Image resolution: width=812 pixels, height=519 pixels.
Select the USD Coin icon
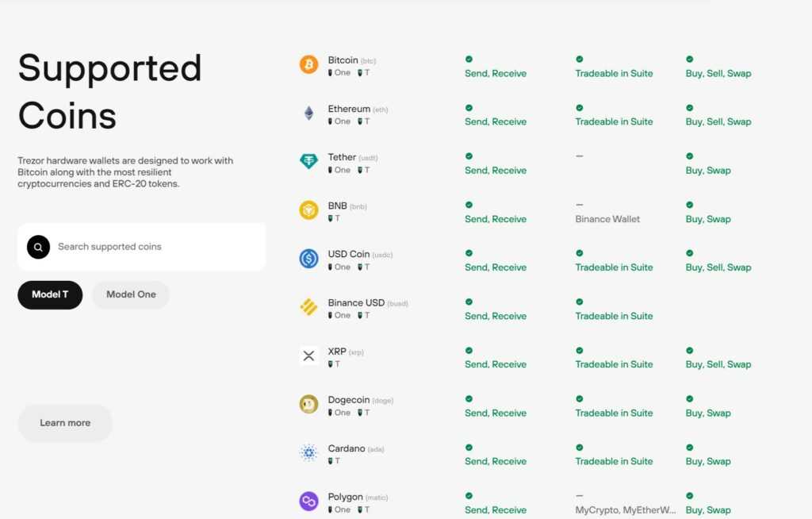point(309,259)
